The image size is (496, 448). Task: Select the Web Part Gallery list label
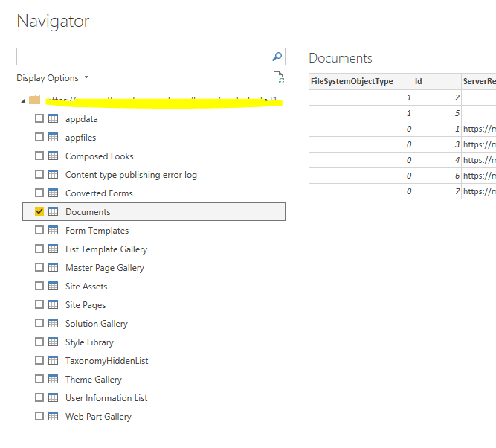click(x=98, y=417)
